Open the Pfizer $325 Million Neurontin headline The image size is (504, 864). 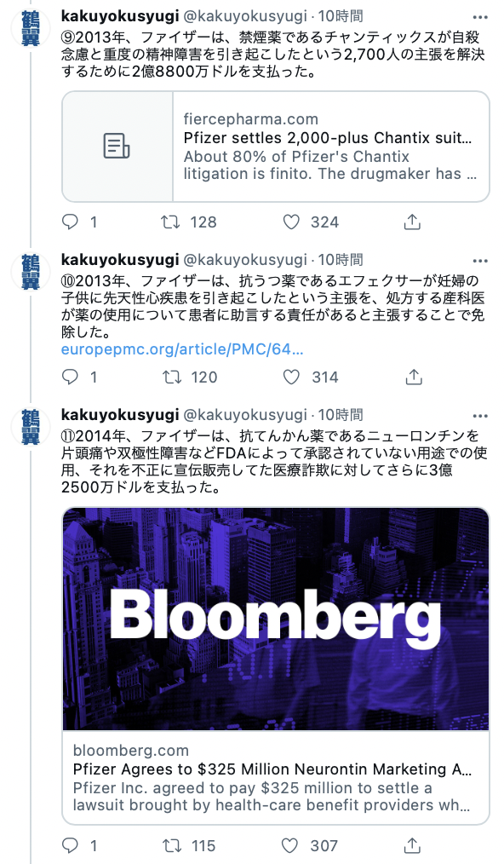272,769
